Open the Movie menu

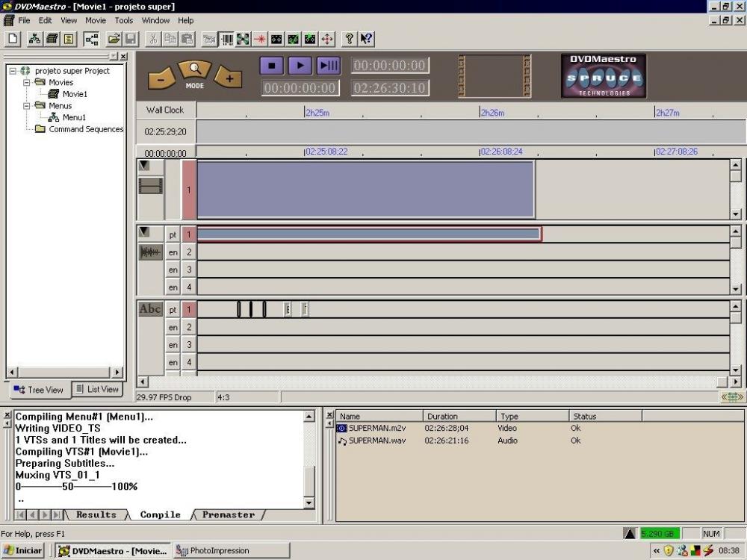click(95, 20)
